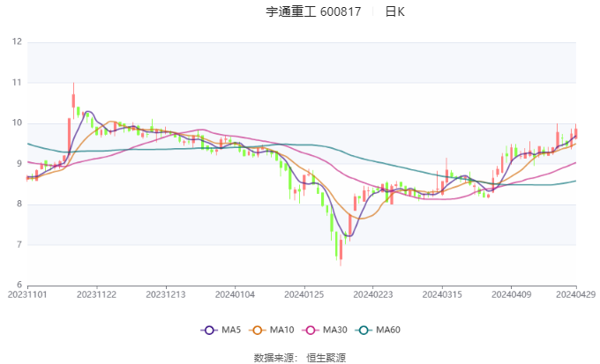Viewport: 600px width, 364px height.
Task: Hide the MA60 series via its label
Action: tap(388, 330)
